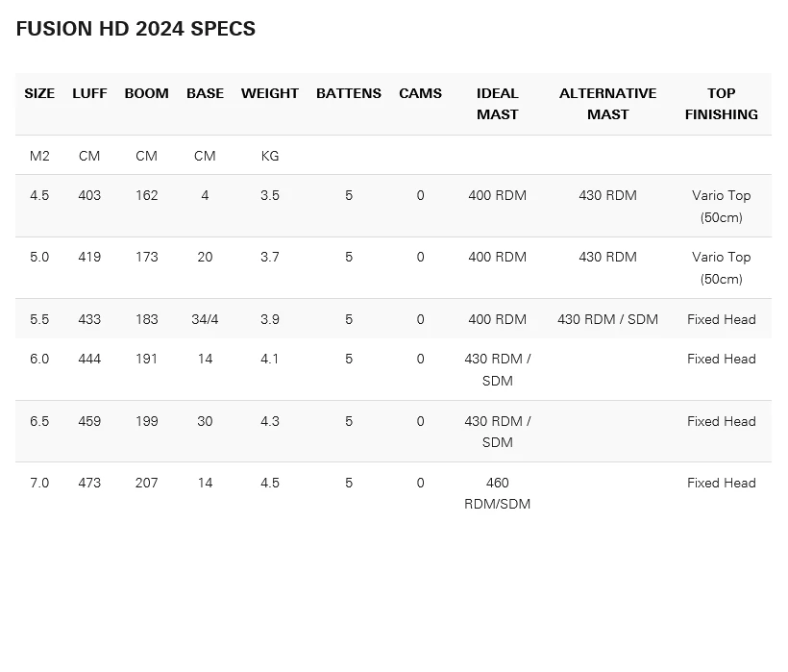Click the WEIGHT column header

pyautogui.click(x=270, y=93)
